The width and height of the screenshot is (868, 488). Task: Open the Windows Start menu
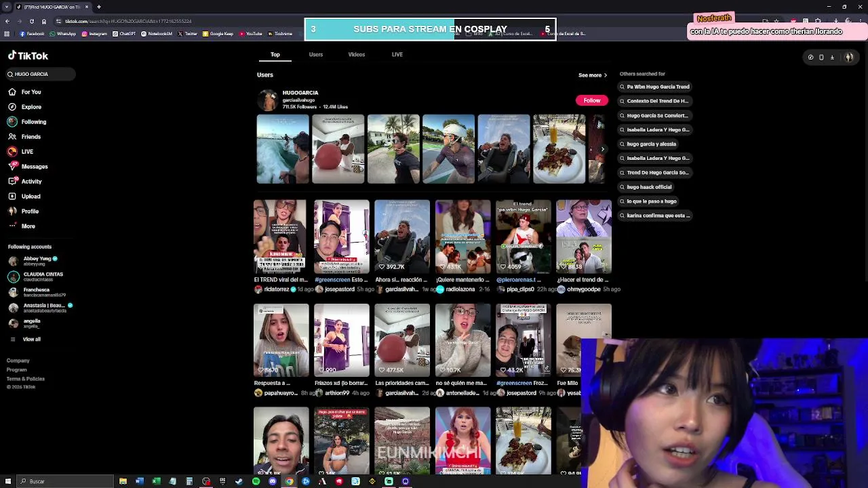(x=7, y=481)
